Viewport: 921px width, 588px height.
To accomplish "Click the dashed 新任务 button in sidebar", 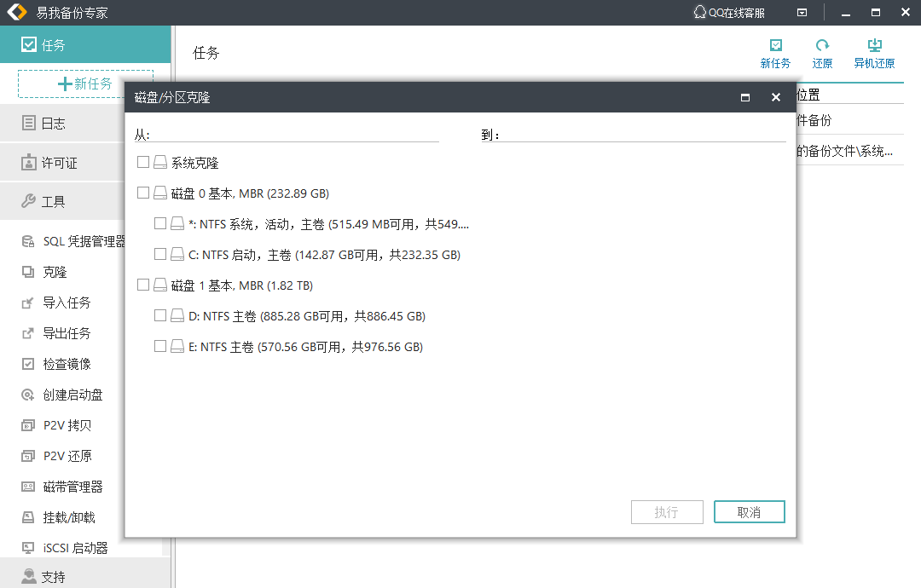I will click(85, 84).
